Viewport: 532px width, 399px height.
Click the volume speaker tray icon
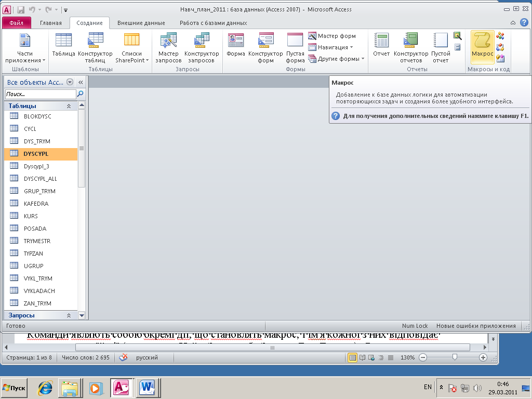(x=477, y=388)
